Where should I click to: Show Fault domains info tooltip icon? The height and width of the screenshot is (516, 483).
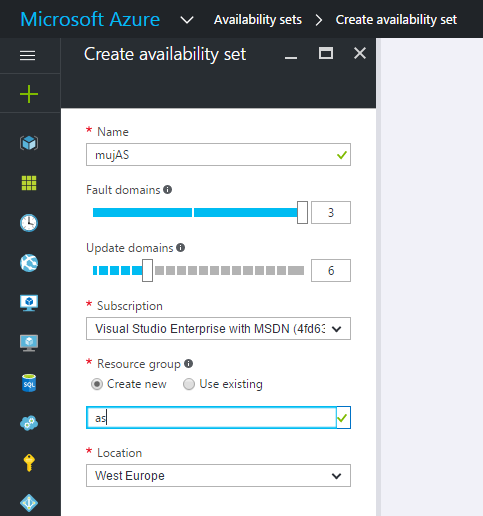coord(167,190)
